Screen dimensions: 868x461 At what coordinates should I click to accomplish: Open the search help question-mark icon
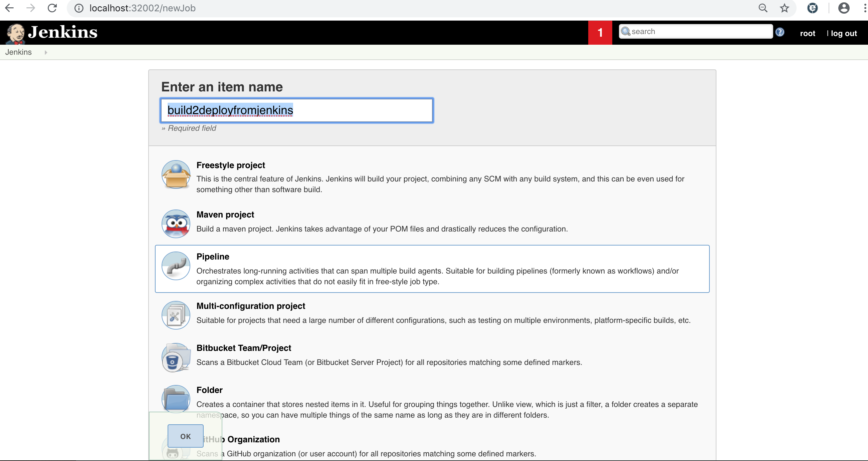pos(780,32)
